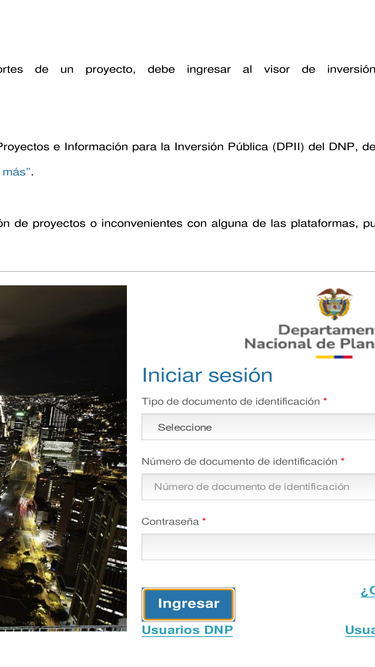Follow the blue "más" link in the text
This screenshot has width=375, height=667.
pos(14,172)
